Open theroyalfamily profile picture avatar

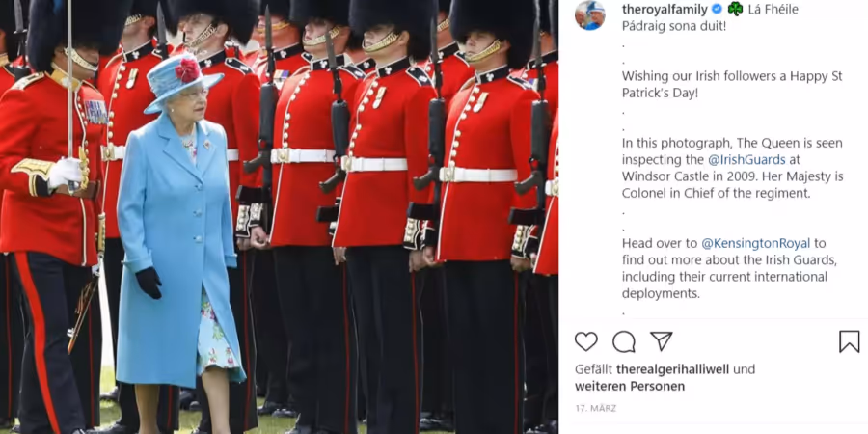[x=590, y=14]
